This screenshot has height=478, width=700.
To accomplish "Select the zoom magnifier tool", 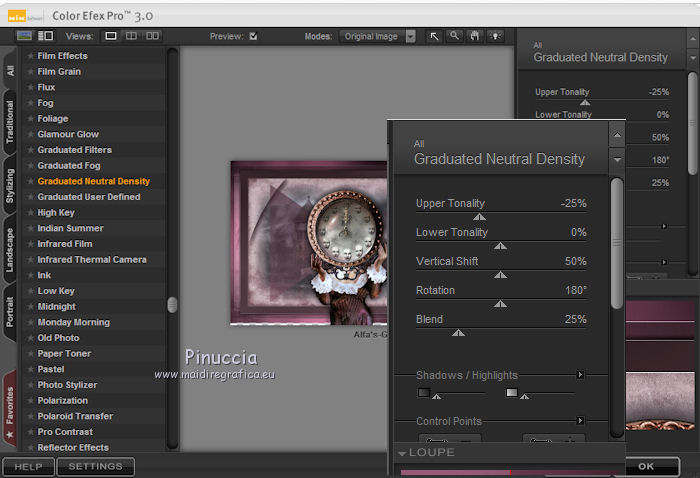I will (x=454, y=36).
